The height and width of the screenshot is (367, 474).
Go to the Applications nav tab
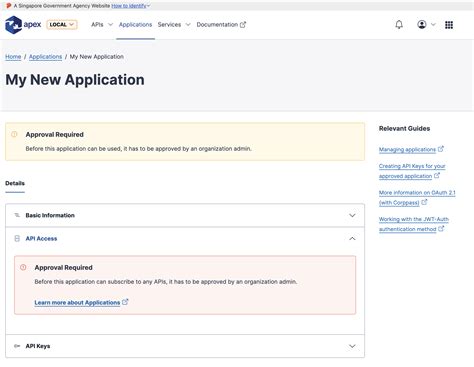coord(135,25)
